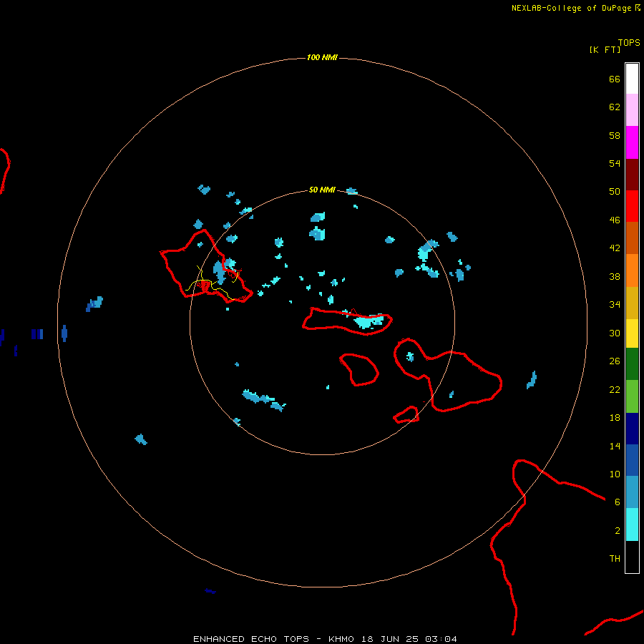Click the TOPS legend title

pyautogui.click(x=629, y=42)
